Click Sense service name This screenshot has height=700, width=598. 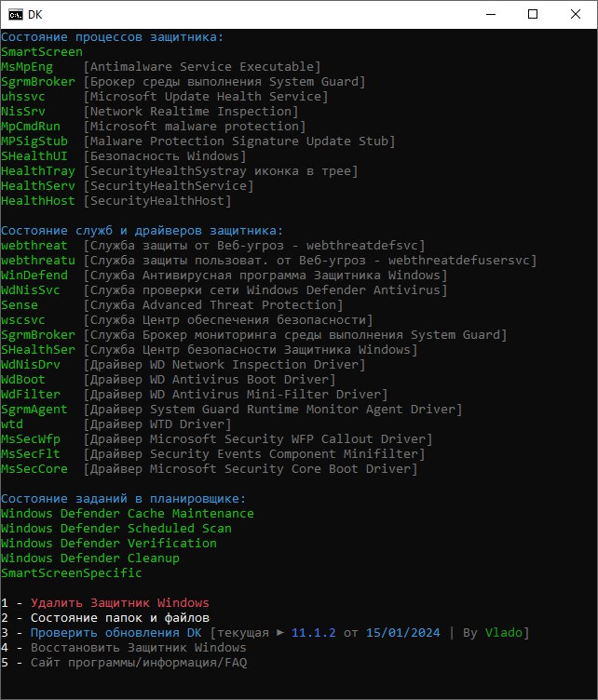20,305
